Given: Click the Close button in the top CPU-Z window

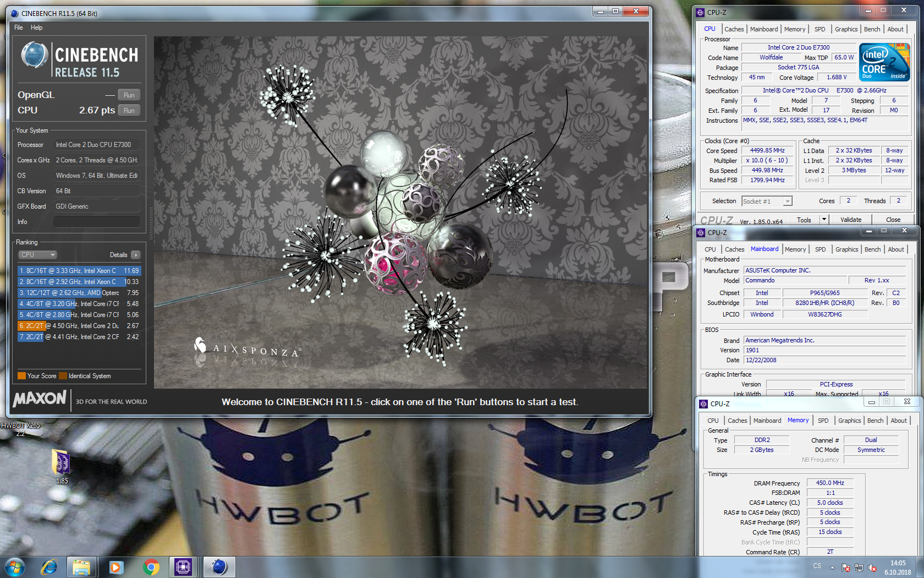Looking at the screenshot, I should tap(893, 220).
